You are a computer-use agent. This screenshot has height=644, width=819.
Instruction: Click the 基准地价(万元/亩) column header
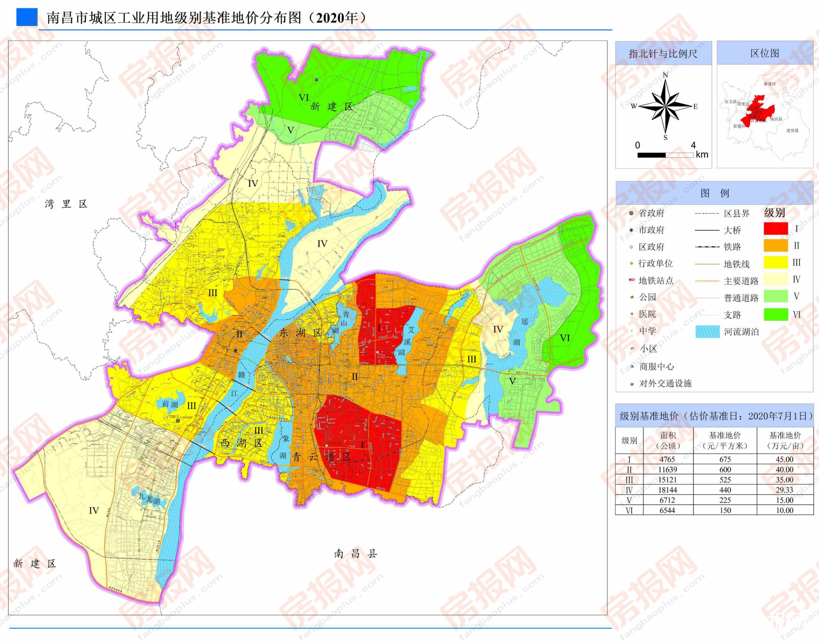[785, 440]
